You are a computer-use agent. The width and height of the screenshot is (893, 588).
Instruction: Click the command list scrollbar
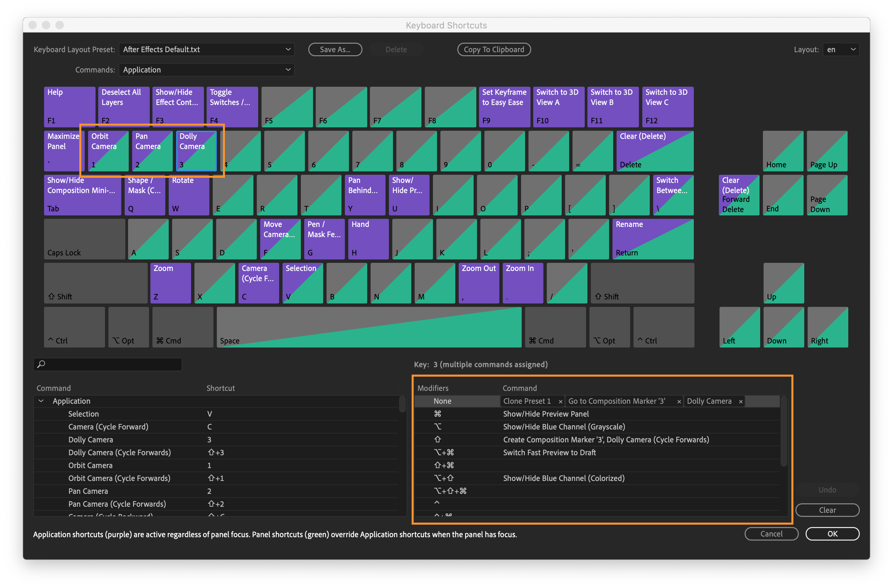click(402, 405)
